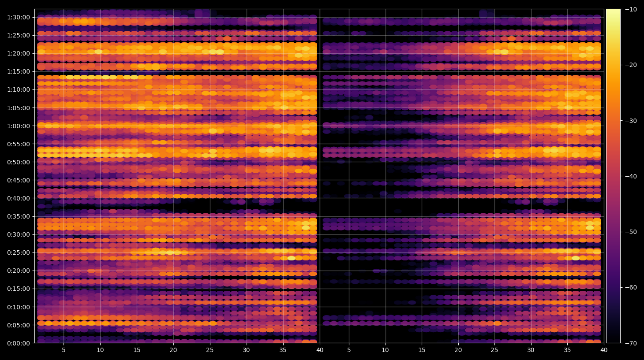Click x-axis label 10 of right plot
The height and width of the screenshot is (360, 644).
pyautogui.click(x=385, y=350)
